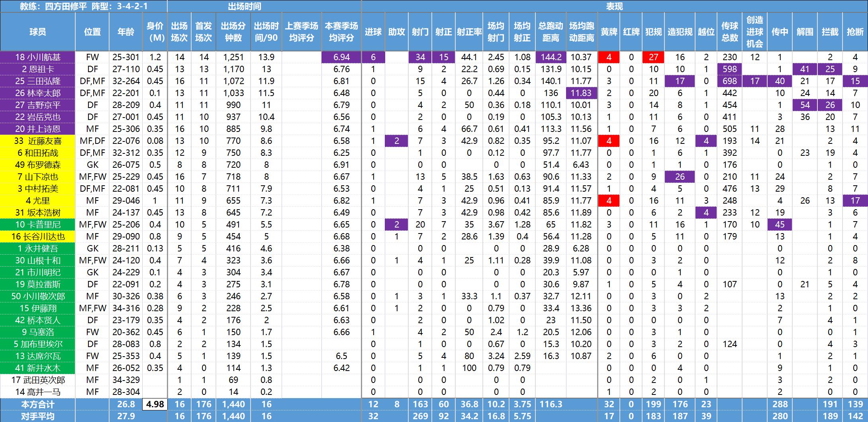Select the minutes cell 1,251

pyautogui.click(x=233, y=57)
